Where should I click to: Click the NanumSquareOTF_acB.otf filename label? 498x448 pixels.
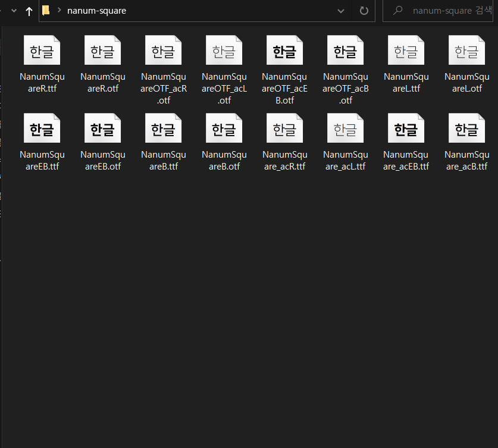click(345, 89)
